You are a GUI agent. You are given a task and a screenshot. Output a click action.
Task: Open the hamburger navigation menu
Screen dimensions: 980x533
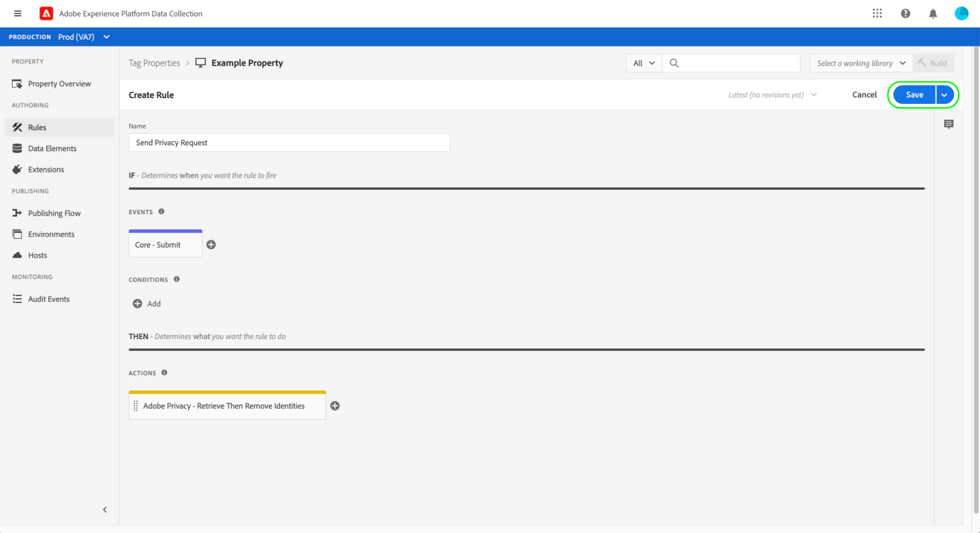(18, 14)
